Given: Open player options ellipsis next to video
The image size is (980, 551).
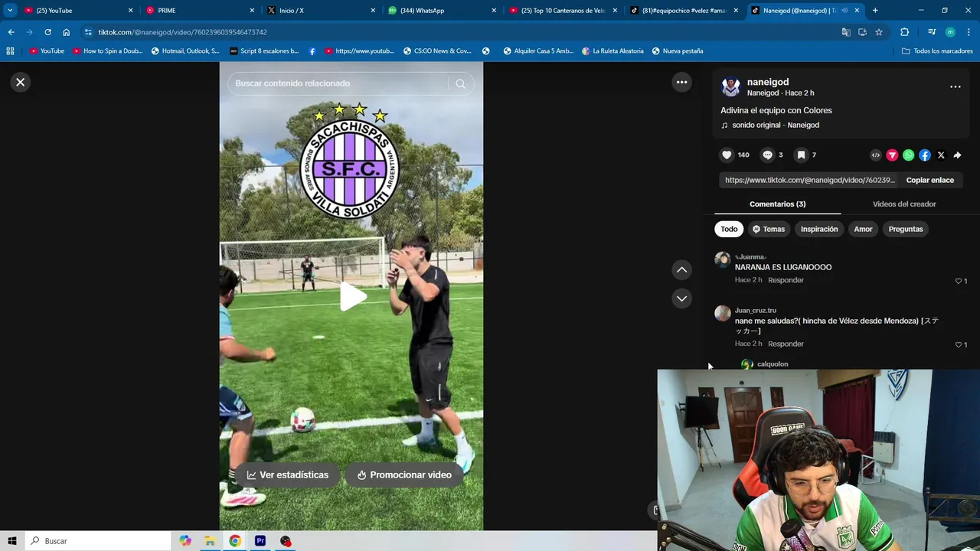Looking at the screenshot, I should [681, 82].
